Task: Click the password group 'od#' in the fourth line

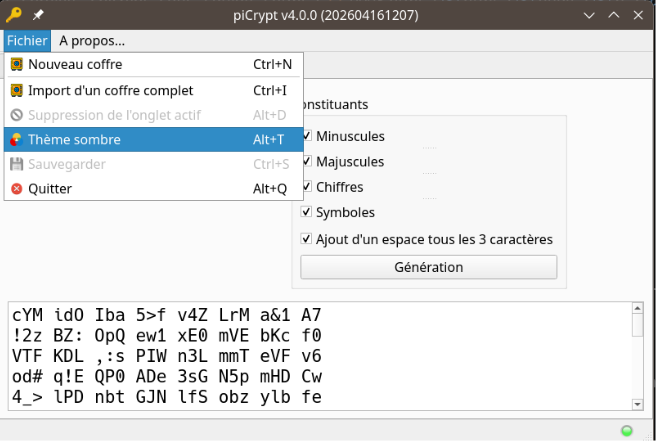Action: click(x=27, y=377)
